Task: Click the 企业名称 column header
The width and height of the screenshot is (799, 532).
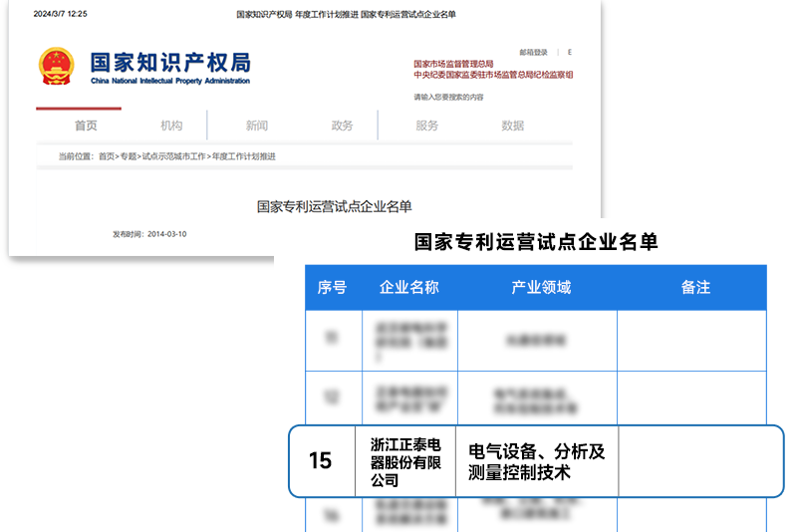Action: tap(409, 287)
